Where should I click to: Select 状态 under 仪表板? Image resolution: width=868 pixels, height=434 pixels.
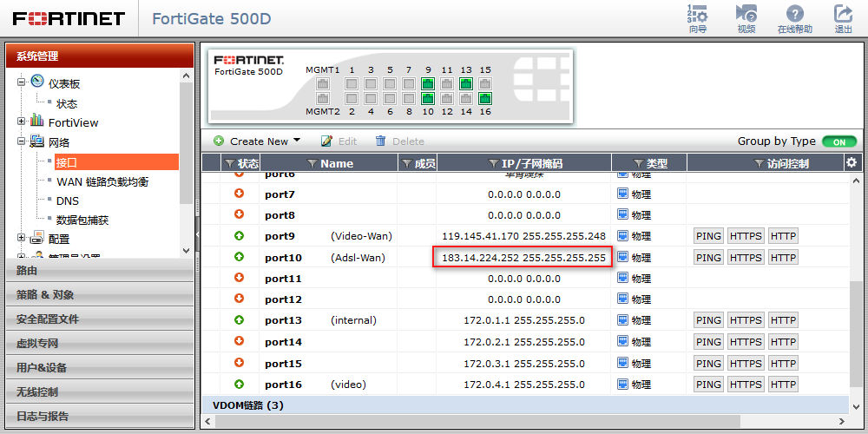coord(67,103)
